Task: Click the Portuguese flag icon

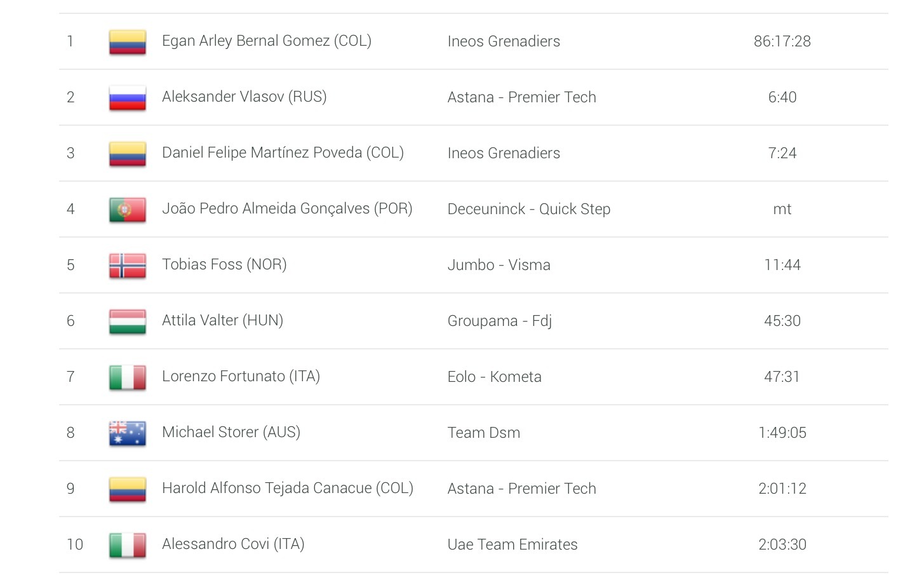Action: coord(128,210)
